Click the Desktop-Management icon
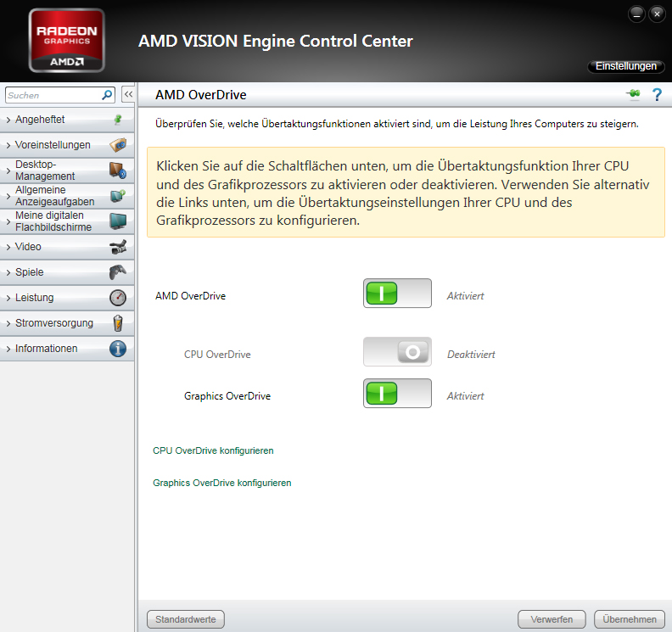672x632 pixels. tap(118, 171)
